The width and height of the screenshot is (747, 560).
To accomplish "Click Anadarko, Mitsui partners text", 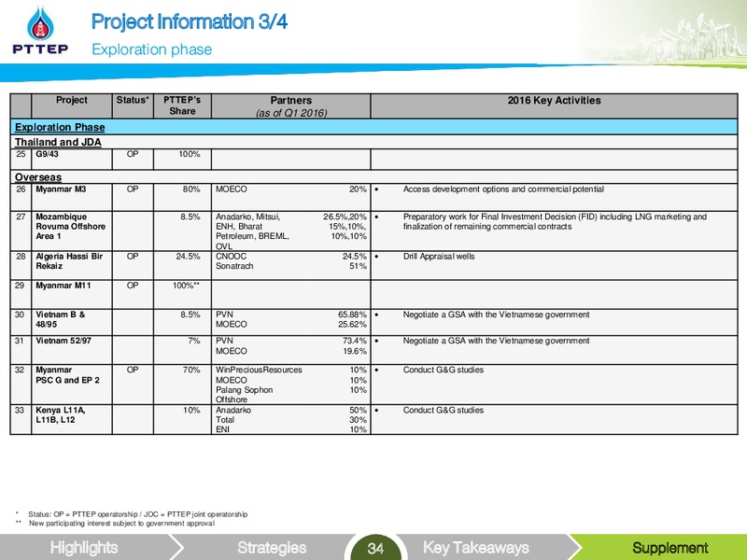I will pyautogui.click(x=247, y=217).
